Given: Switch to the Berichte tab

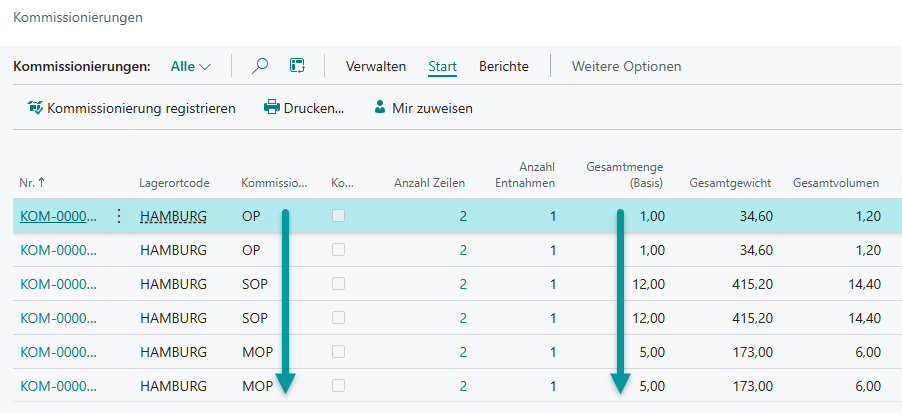Looking at the screenshot, I should point(504,66).
